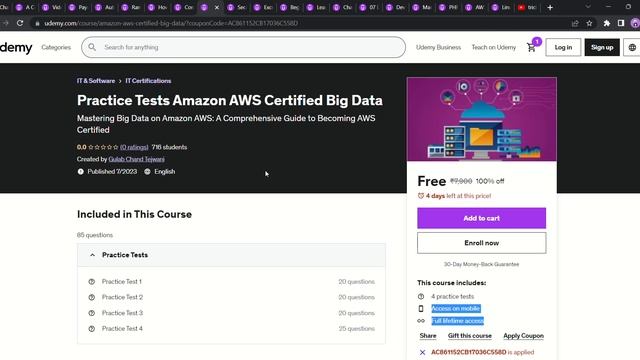Screen dimensions: 640x360
Task: Toggle the browser side panel icon
Action: 621,23
